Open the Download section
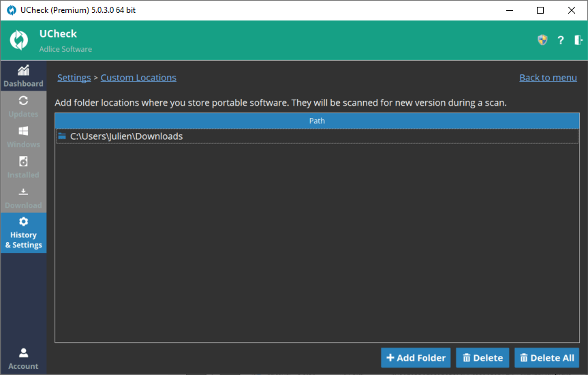 point(23,198)
